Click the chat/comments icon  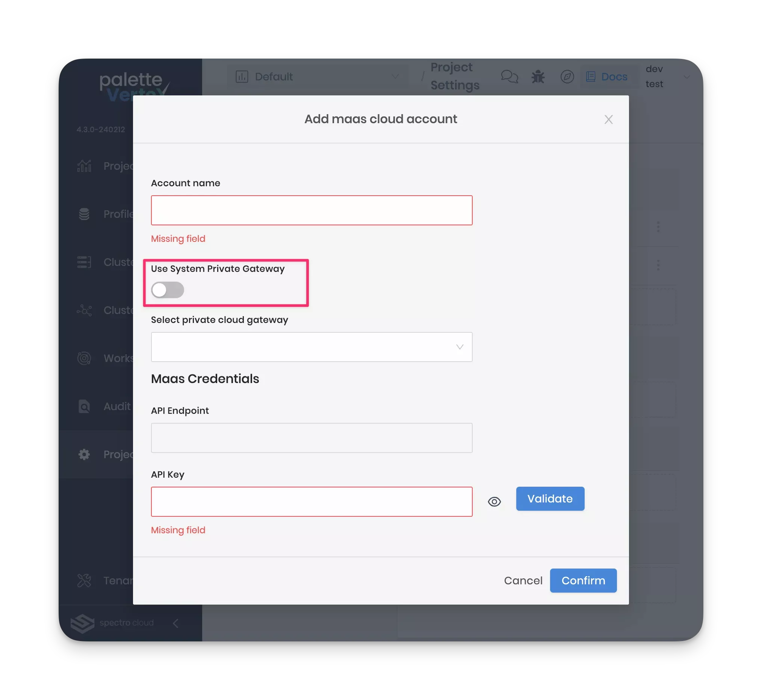click(510, 76)
